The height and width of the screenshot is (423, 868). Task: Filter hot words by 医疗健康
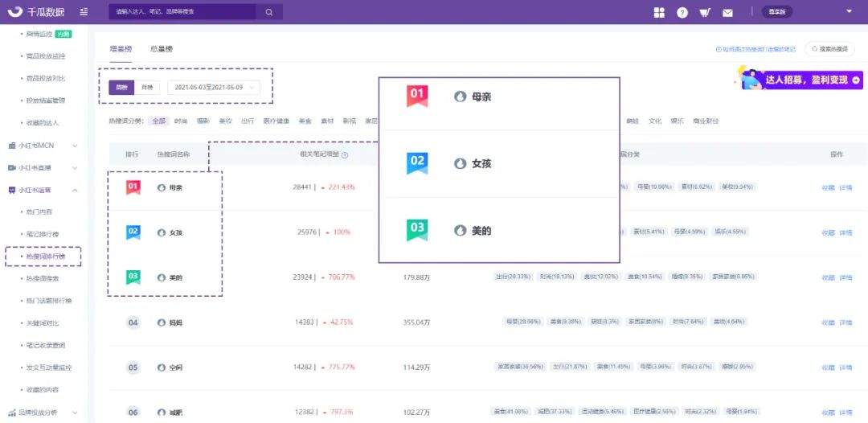tap(276, 121)
